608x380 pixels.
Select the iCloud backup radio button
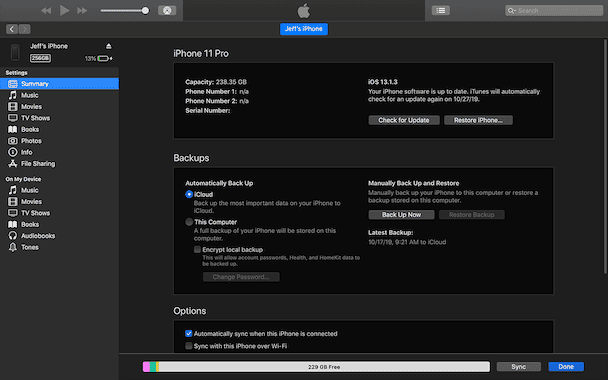click(189, 194)
